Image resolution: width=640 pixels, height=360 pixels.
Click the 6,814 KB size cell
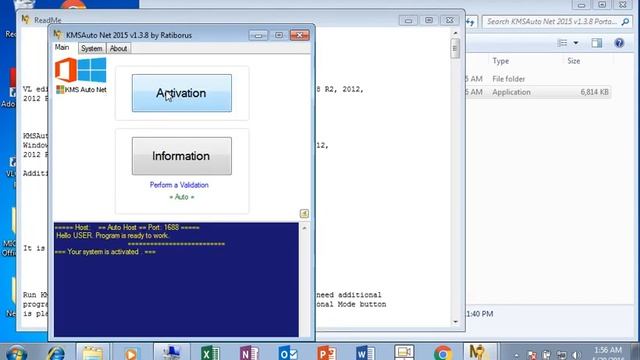click(594, 92)
